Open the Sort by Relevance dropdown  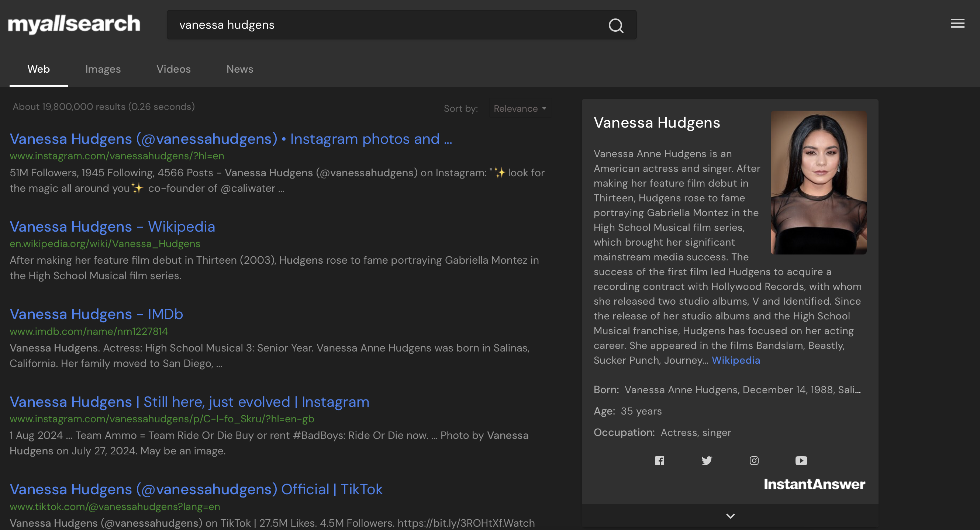coord(520,108)
